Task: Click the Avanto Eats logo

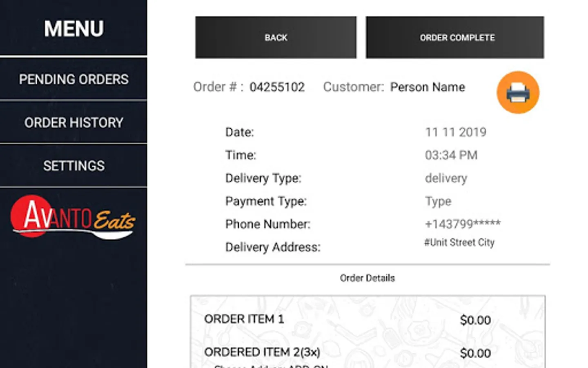Action: tap(73, 218)
